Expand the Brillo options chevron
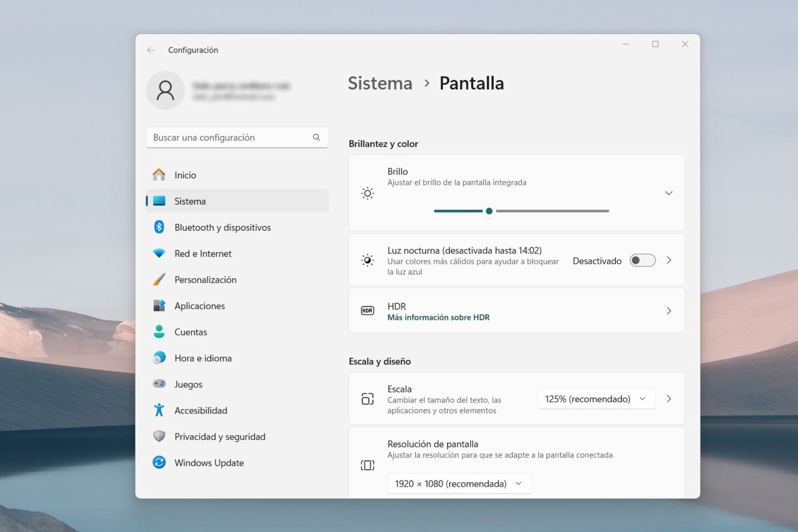Image resolution: width=798 pixels, height=532 pixels. pos(669,193)
